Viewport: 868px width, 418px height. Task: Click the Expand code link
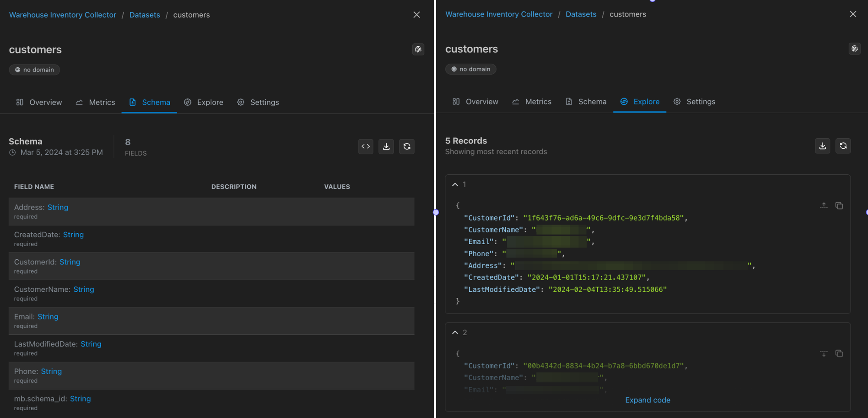point(648,400)
